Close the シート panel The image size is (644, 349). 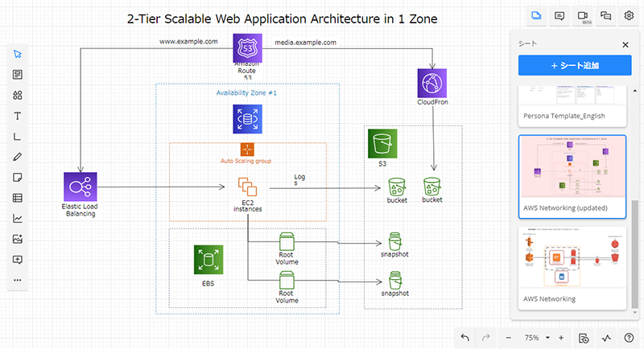point(625,45)
